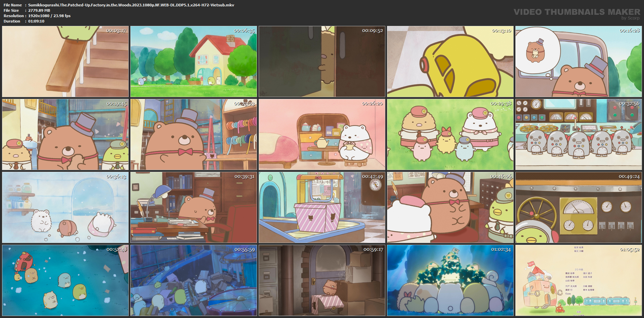Open the dark doorway thumbnail at 00:09:52
The height and width of the screenshot is (318, 644).
[322, 62]
